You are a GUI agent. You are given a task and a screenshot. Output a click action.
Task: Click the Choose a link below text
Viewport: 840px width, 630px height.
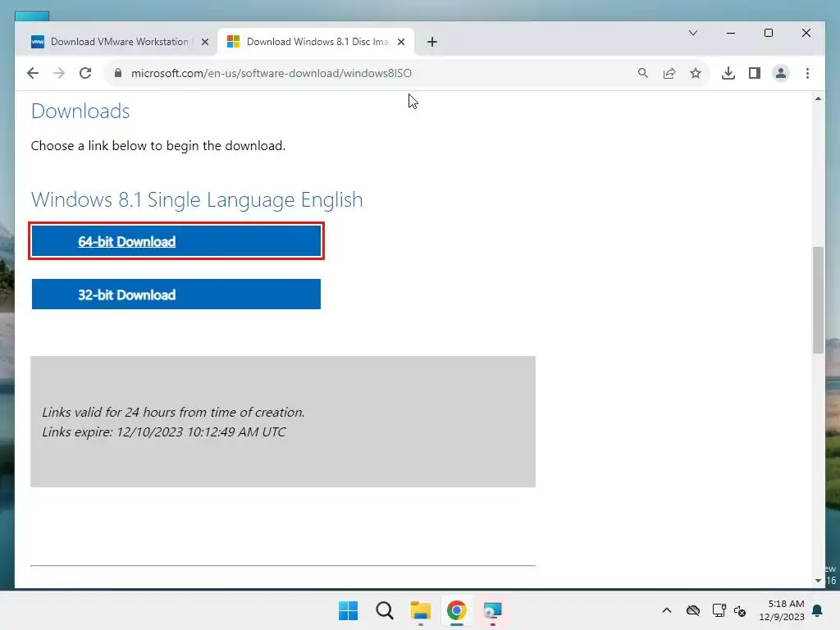point(158,146)
